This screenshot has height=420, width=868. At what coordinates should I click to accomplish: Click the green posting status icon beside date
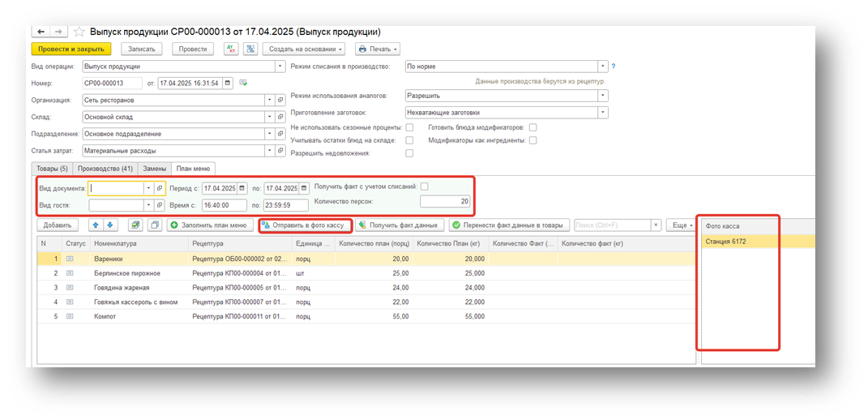243,84
